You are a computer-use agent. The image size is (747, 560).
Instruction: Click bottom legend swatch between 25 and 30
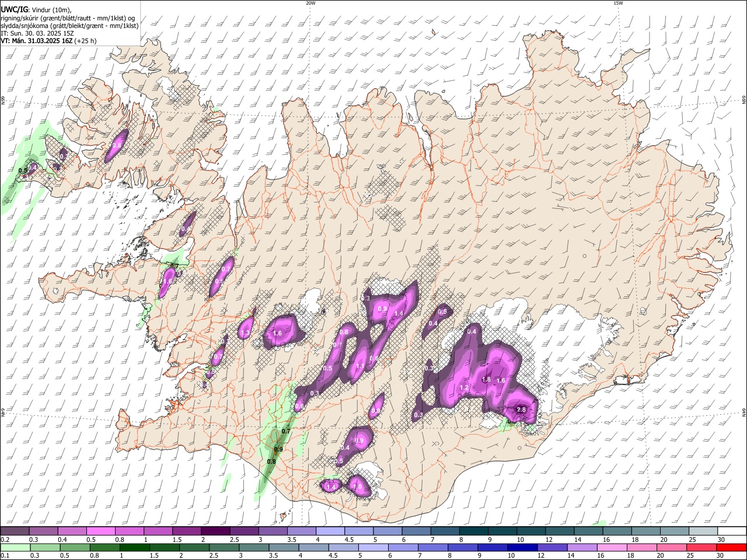(702, 547)
